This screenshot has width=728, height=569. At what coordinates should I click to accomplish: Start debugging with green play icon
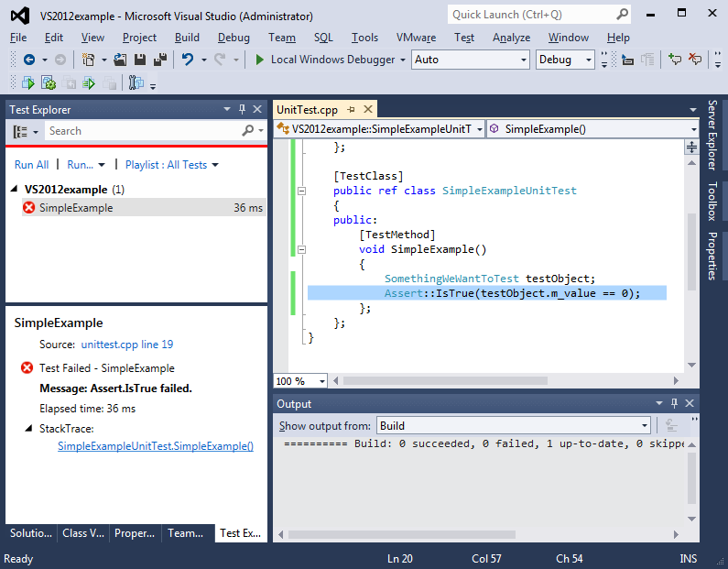[x=259, y=60]
